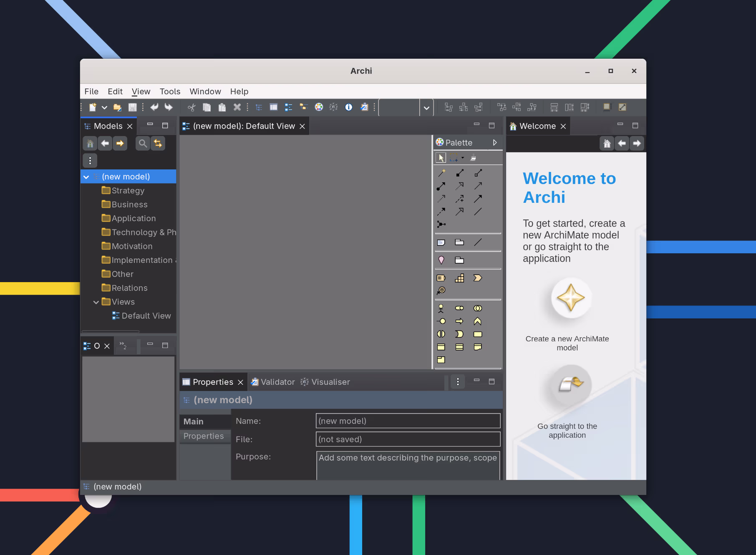The height and width of the screenshot is (555, 756).
Task: Select the Business Event element
Action: tap(460, 334)
